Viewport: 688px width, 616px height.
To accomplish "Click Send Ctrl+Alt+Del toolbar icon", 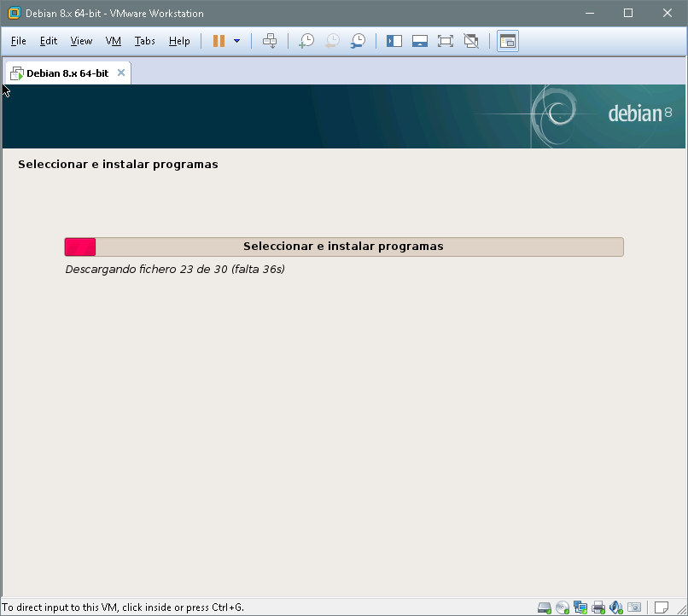I will click(x=270, y=41).
